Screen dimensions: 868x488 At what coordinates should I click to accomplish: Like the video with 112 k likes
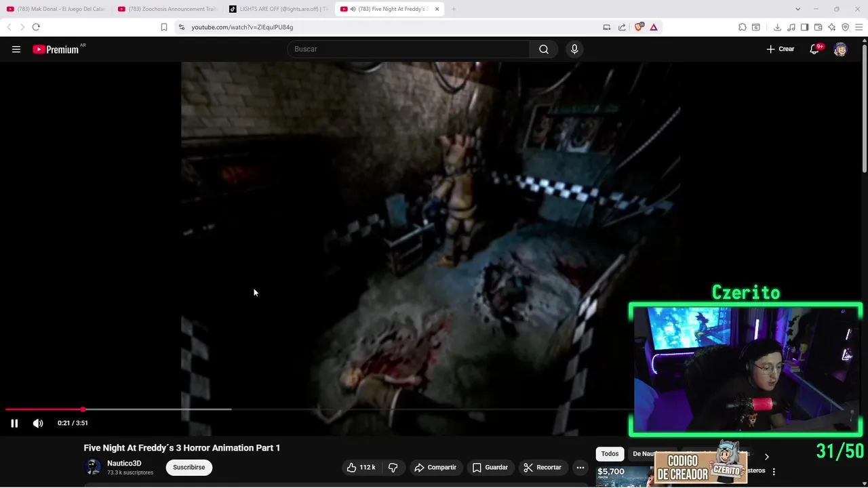pos(360,467)
